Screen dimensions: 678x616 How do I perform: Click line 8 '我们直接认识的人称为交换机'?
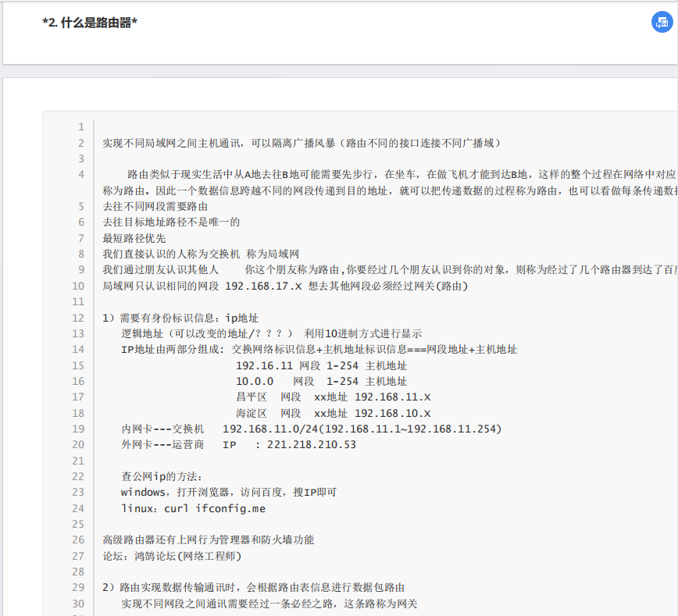[x=171, y=255]
